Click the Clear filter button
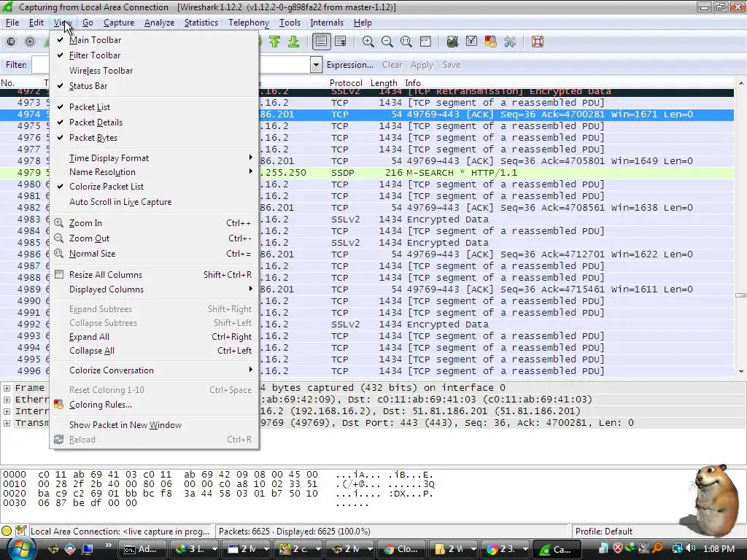747x560 pixels. (392, 65)
